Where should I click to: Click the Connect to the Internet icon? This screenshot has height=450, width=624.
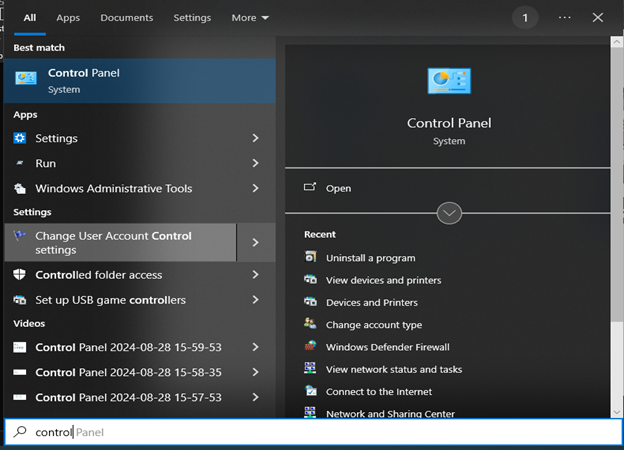[x=311, y=390]
